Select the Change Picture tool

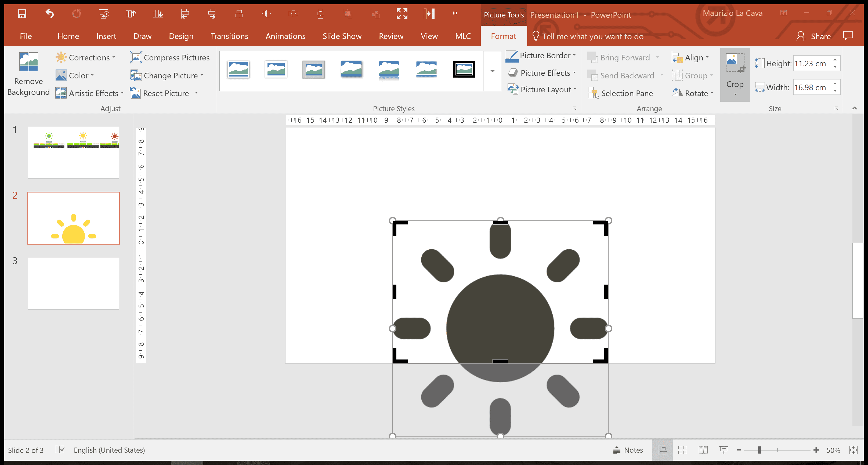(x=167, y=75)
